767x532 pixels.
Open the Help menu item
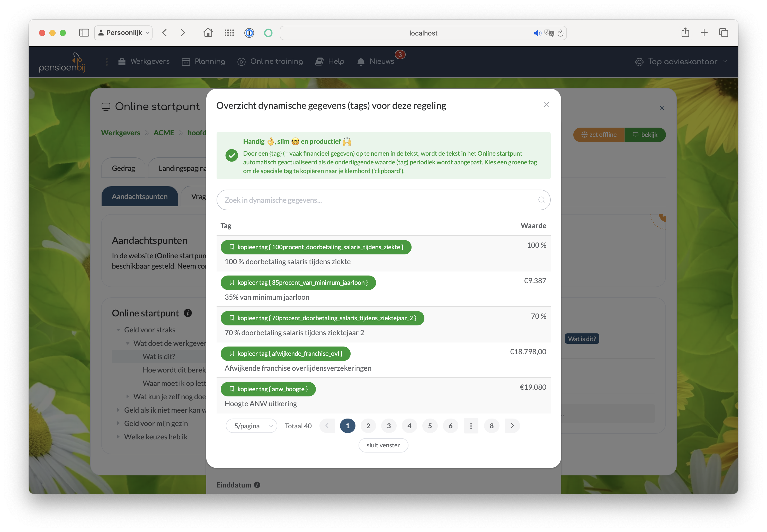pos(330,62)
